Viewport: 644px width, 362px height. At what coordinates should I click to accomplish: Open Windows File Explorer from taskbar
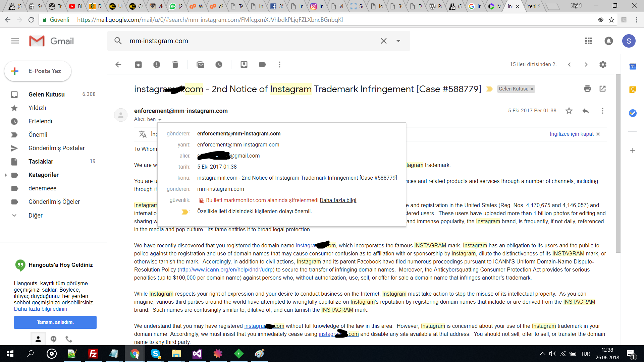(x=176, y=354)
